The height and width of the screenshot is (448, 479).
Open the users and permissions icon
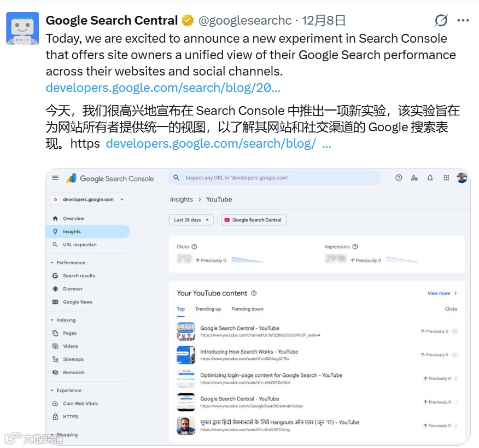(x=414, y=178)
